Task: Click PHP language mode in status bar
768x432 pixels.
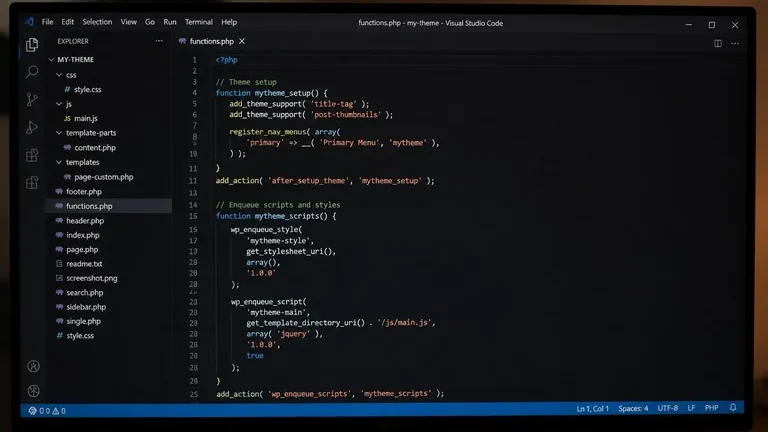Action: [712, 408]
